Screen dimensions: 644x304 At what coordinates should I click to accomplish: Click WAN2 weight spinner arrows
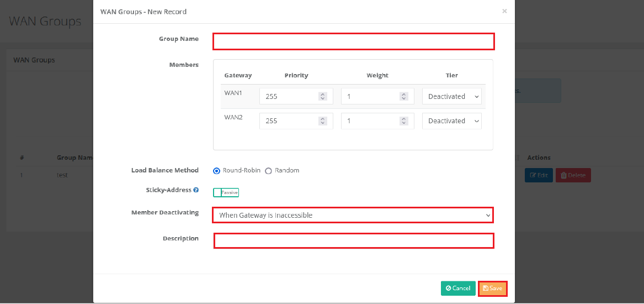click(404, 121)
